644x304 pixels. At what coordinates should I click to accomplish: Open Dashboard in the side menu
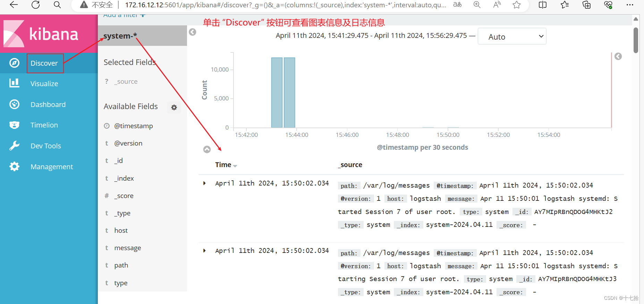(x=48, y=104)
